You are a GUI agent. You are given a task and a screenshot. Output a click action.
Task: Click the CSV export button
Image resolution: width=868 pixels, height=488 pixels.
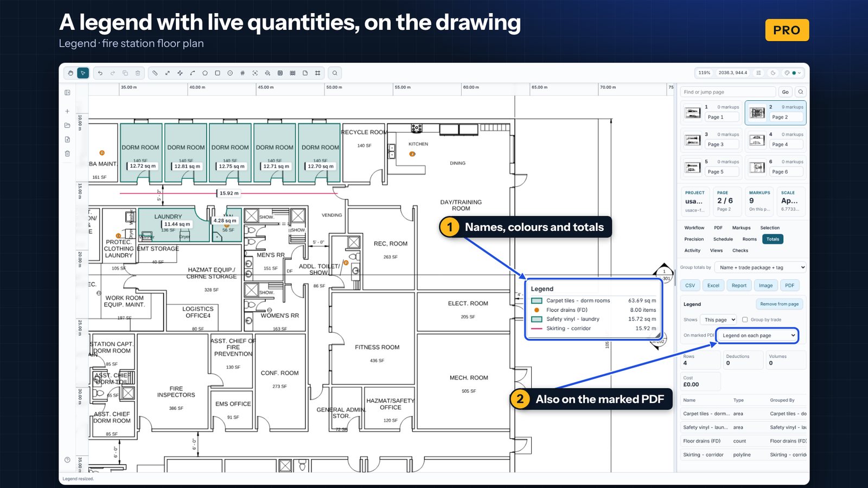coord(690,285)
